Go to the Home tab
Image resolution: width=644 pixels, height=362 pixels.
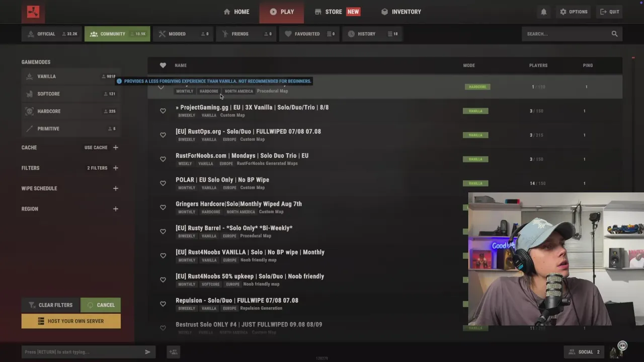point(236,12)
